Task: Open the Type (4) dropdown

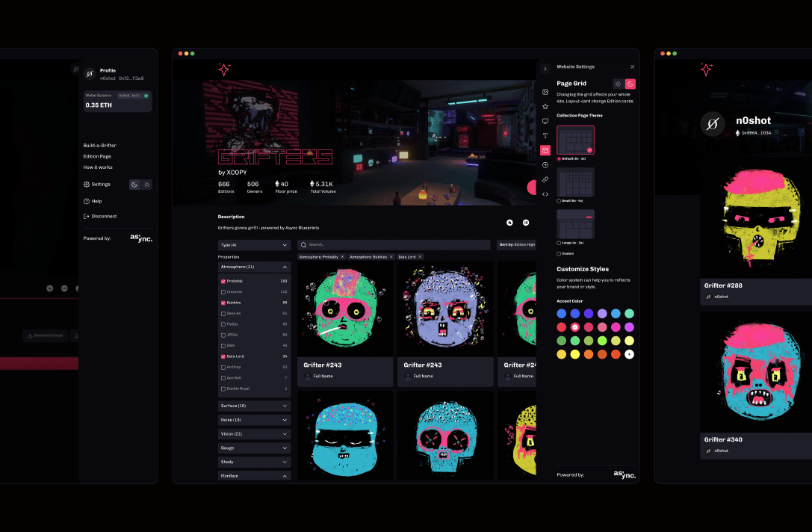Action: coord(254,245)
